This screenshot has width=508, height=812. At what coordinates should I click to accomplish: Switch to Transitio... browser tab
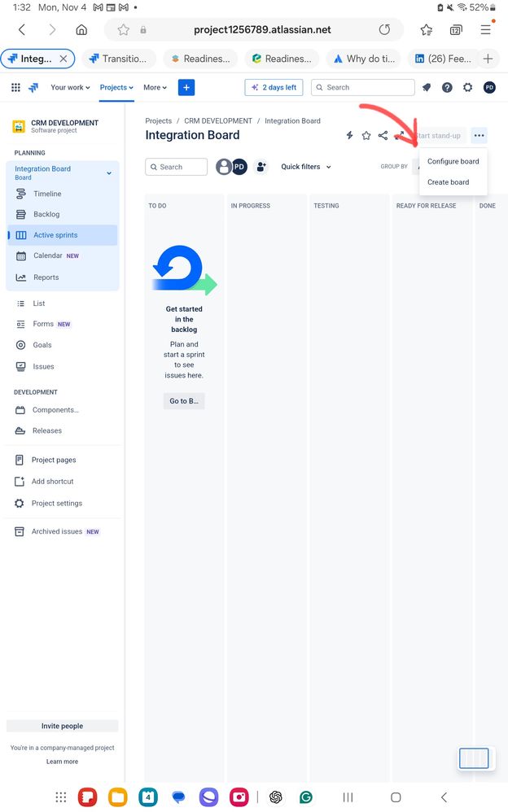click(x=120, y=59)
